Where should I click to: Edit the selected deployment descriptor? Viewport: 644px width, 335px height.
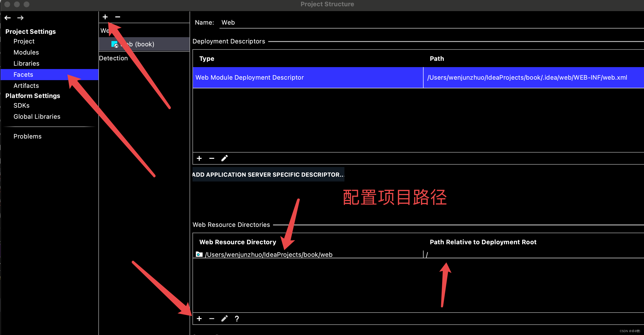224,158
